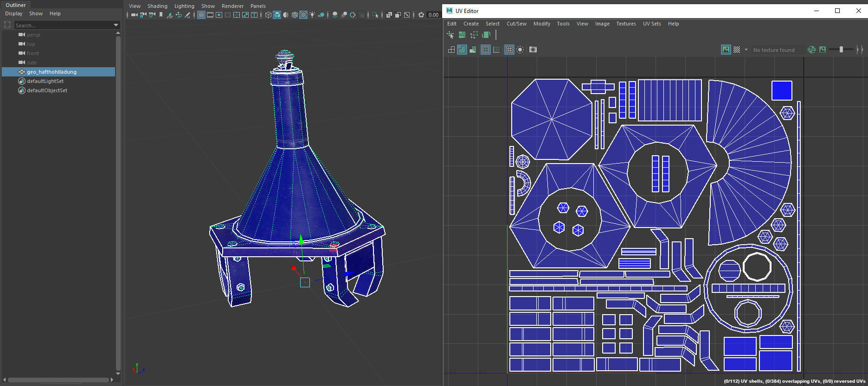Open the Outliner Show menu
Viewport: 868px width, 386px height.
click(36, 13)
